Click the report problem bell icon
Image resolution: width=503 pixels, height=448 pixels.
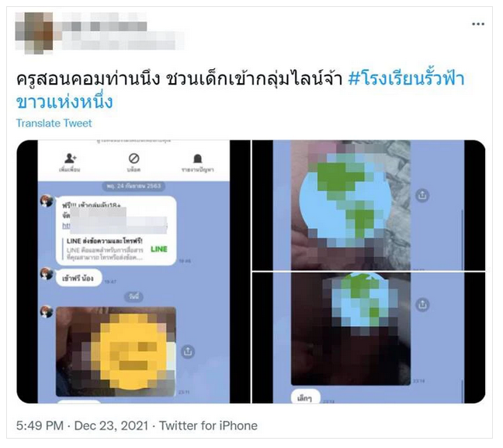click(198, 158)
